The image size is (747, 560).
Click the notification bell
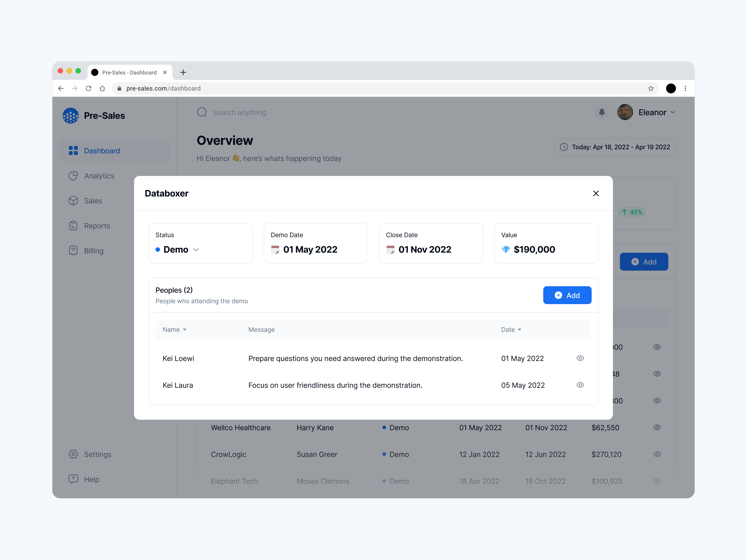tap(602, 112)
